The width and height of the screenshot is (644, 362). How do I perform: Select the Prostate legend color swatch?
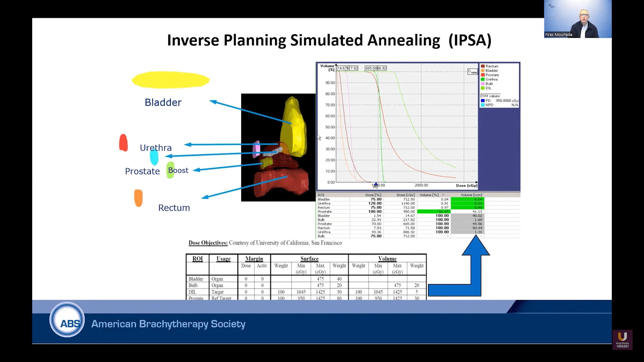point(483,75)
